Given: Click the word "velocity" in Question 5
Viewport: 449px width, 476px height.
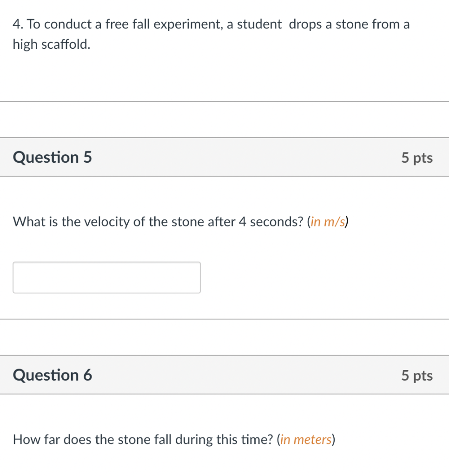Looking at the screenshot, I should (107, 222).
